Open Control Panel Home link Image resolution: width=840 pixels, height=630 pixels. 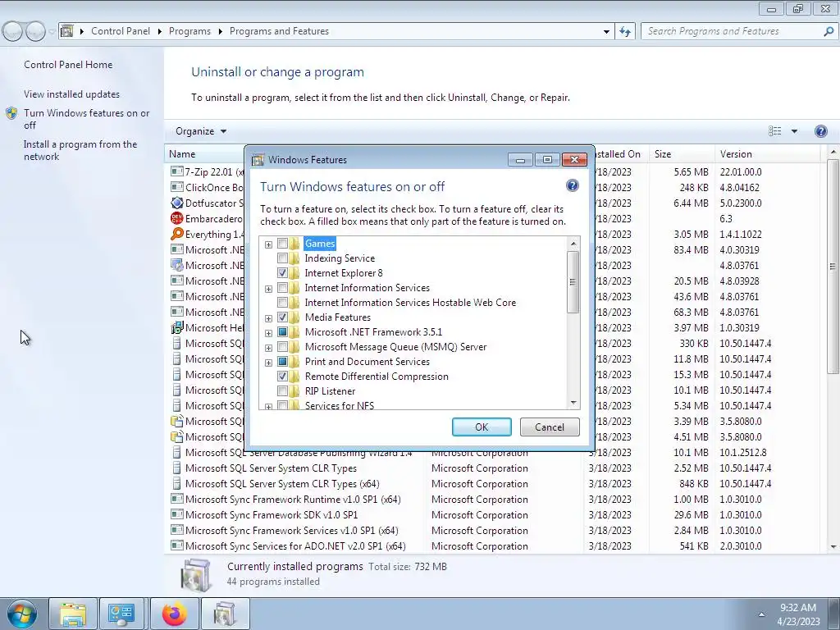68,65
